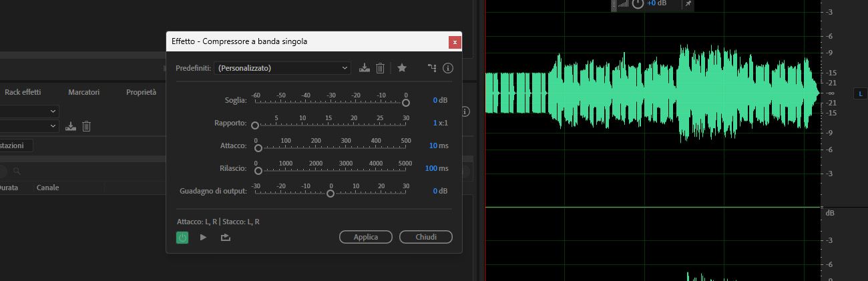This screenshot has height=281, width=868.
Task: Open the compressor effect info icon
Action: [448, 67]
